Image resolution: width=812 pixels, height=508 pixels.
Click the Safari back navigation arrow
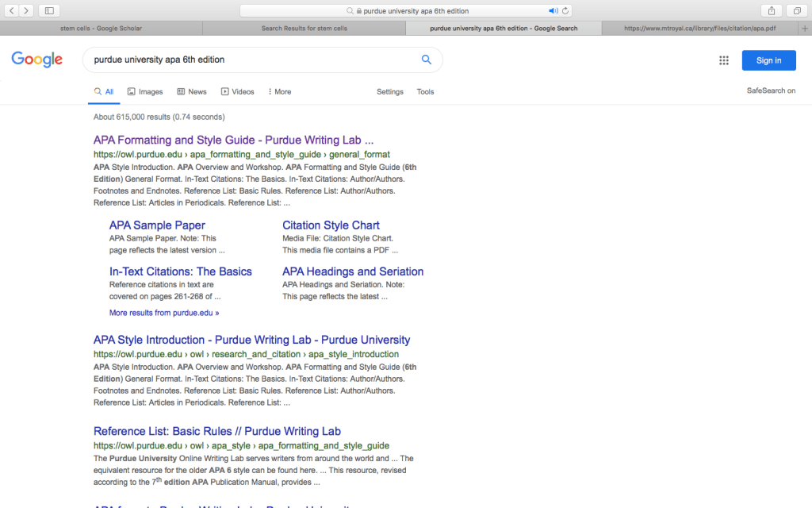click(x=13, y=10)
